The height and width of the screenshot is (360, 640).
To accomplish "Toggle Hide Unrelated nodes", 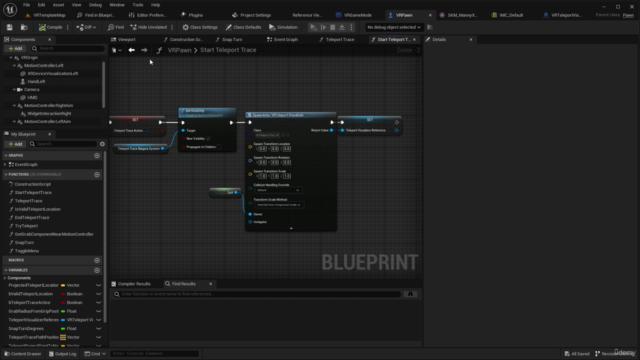I will tap(149, 27).
